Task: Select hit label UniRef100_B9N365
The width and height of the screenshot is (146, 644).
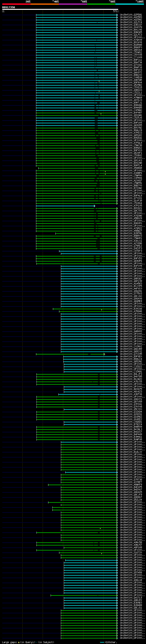Action: [131, 32]
